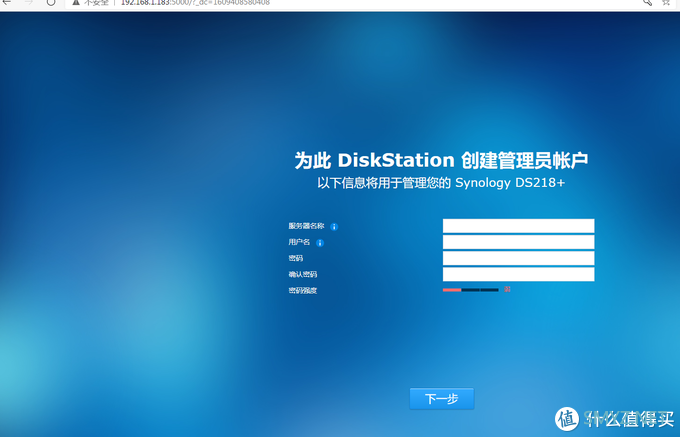Click the username info icon
The image size is (680, 437).
pyautogui.click(x=320, y=243)
